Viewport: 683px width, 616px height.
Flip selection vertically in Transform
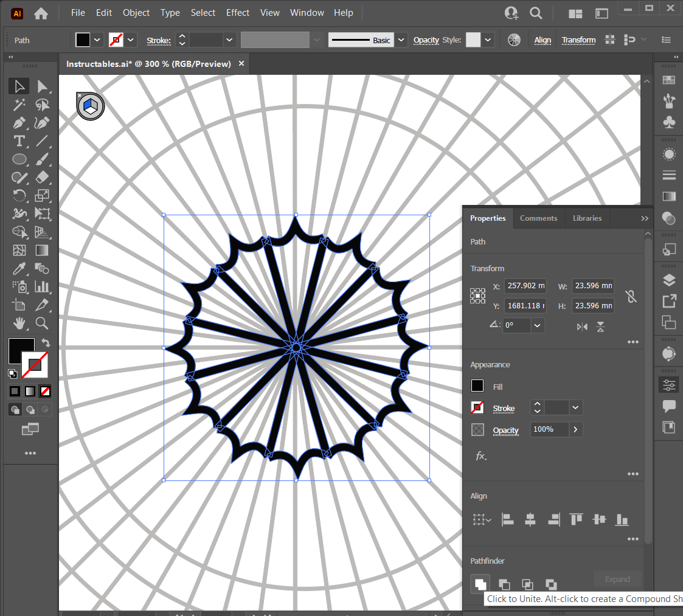[x=601, y=327]
